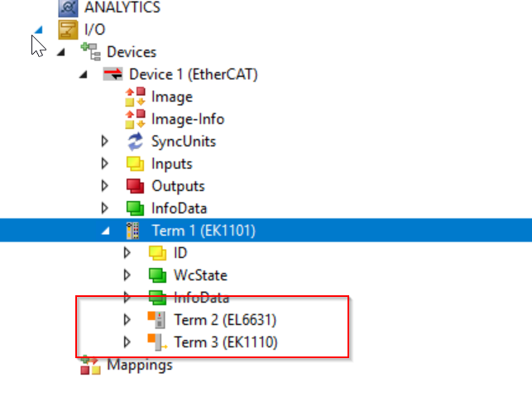The image size is (532, 397).
Task: Click the yellow ID icon
Action: pos(158,253)
